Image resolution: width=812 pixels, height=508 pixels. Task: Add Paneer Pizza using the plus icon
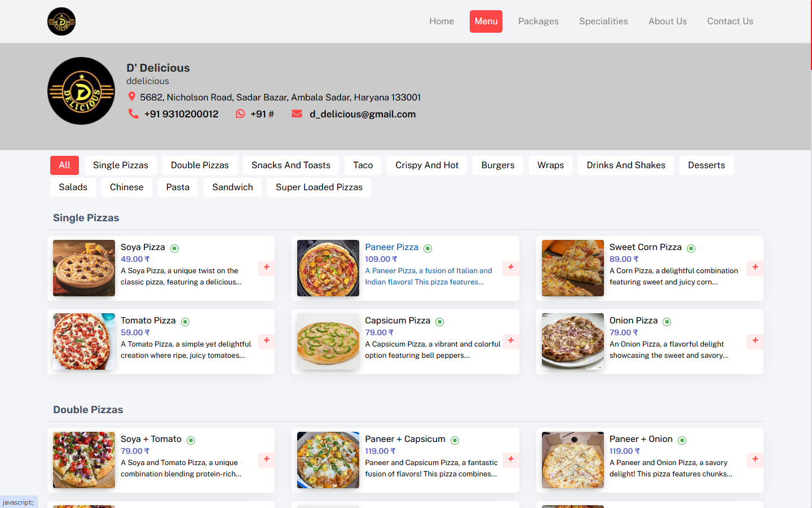[510, 268]
